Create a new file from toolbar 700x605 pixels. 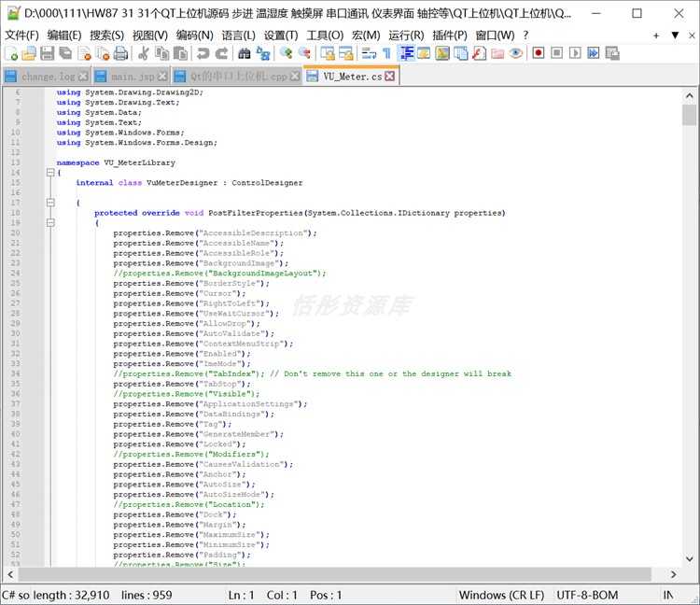[11, 53]
